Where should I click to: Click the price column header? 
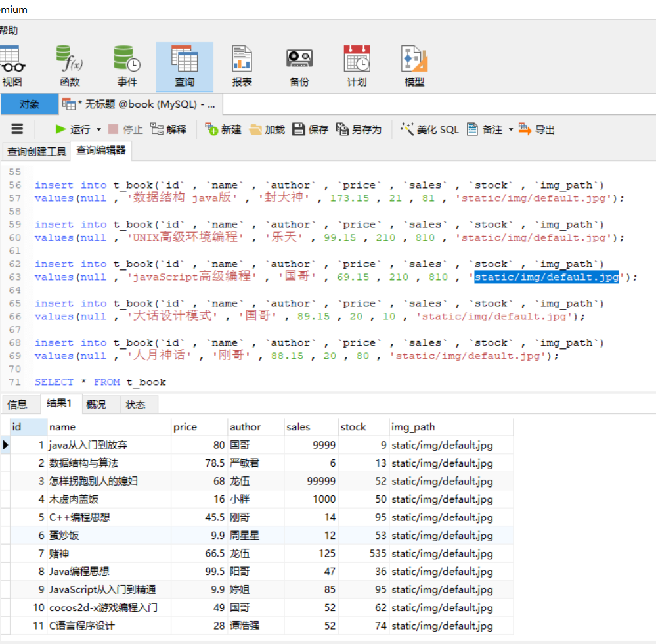199,427
